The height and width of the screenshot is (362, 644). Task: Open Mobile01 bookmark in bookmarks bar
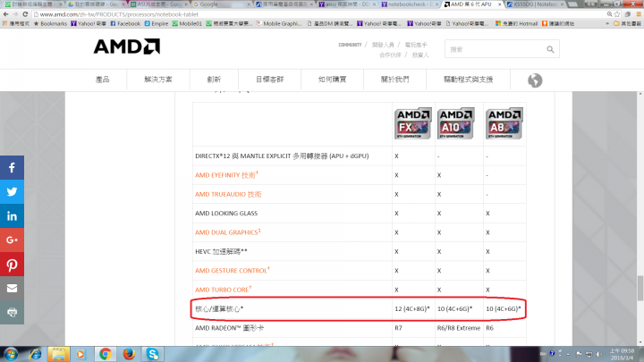187,24
